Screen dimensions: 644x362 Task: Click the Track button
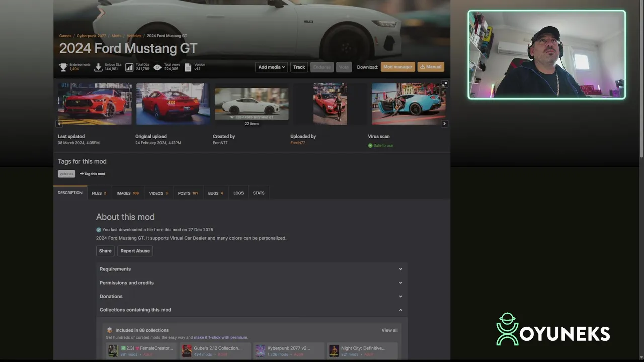click(299, 67)
